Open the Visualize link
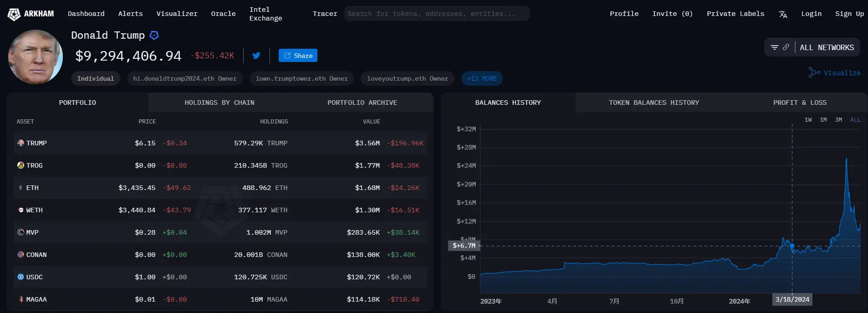Viewport: 868px width, 313px height. 835,73
